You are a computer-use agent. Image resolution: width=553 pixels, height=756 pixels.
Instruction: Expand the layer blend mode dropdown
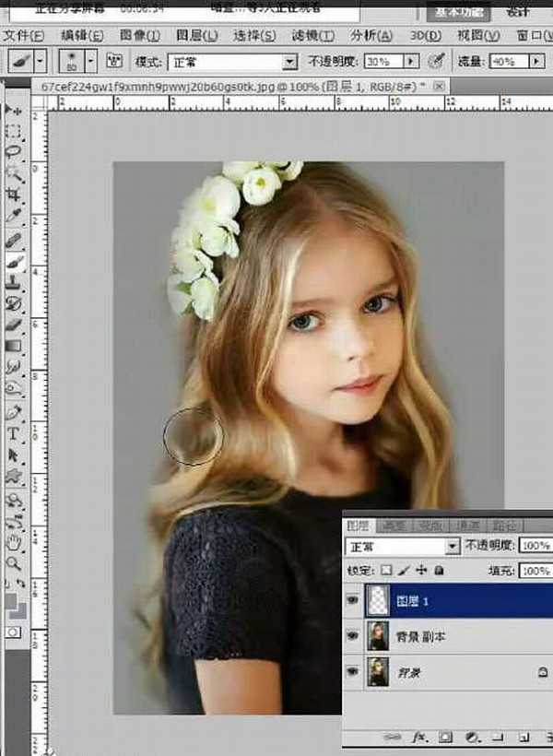[x=452, y=546]
